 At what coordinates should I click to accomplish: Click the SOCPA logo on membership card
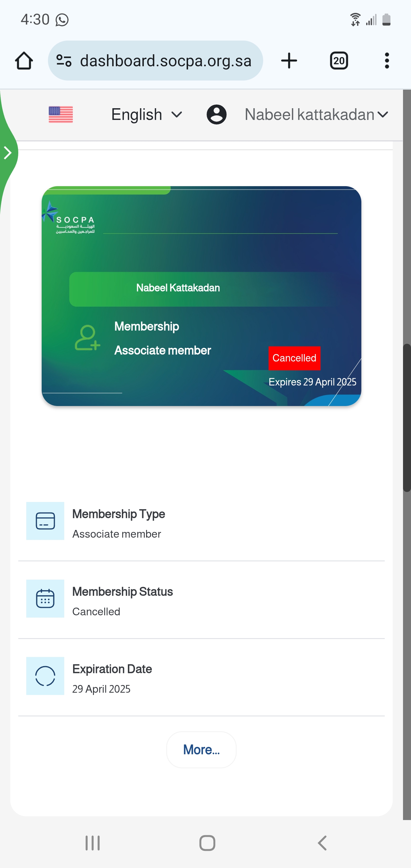tap(68, 217)
